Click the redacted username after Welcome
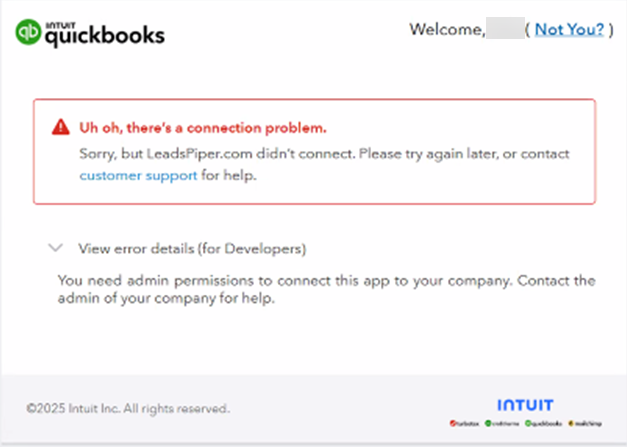627x447 pixels. 505,28
